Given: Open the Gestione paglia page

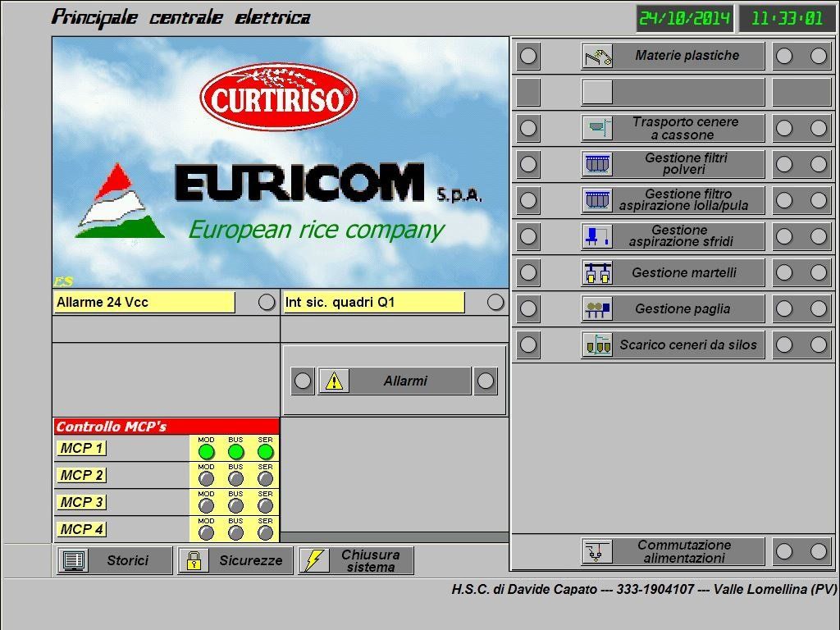Looking at the screenshot, I should click(x=673, y=308).
